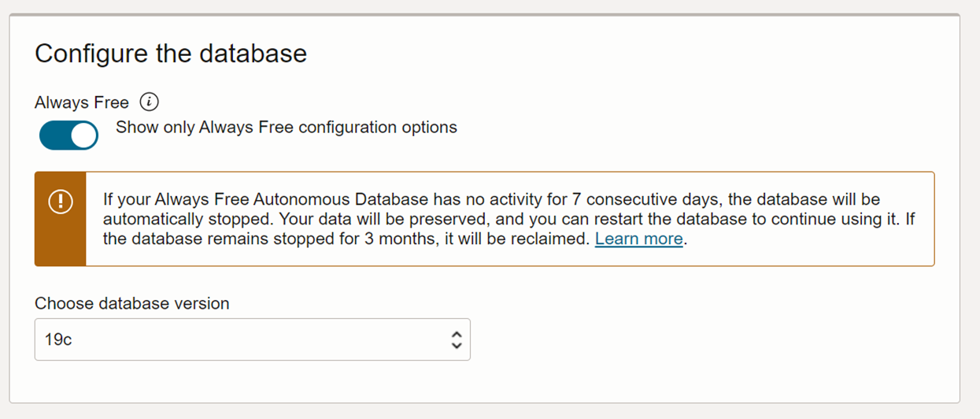The height and width of the screenshot is (419, 980).
Task: Toggle the Always Free switch off
Action: pyautogui.click(x=68, y=135)
